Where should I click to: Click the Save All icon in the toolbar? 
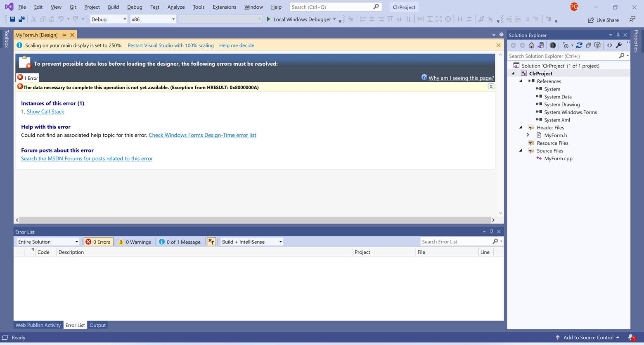[x=21, y=19]
